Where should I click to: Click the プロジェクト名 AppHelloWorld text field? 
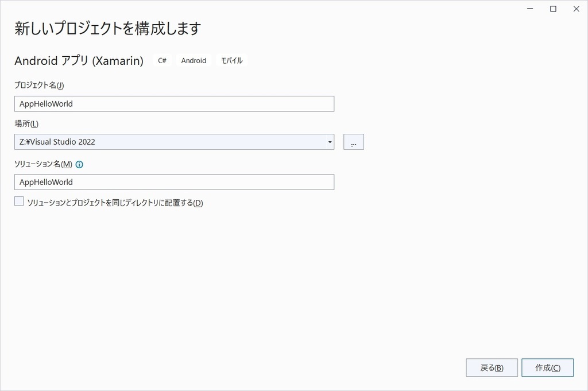[x=172, y=103]
